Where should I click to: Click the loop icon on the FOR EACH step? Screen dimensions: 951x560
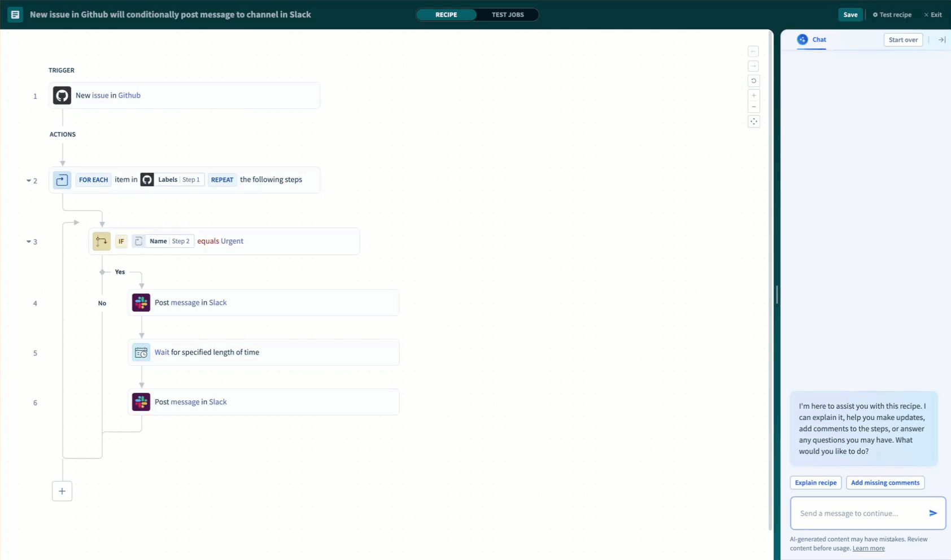[x=62, y=180]
